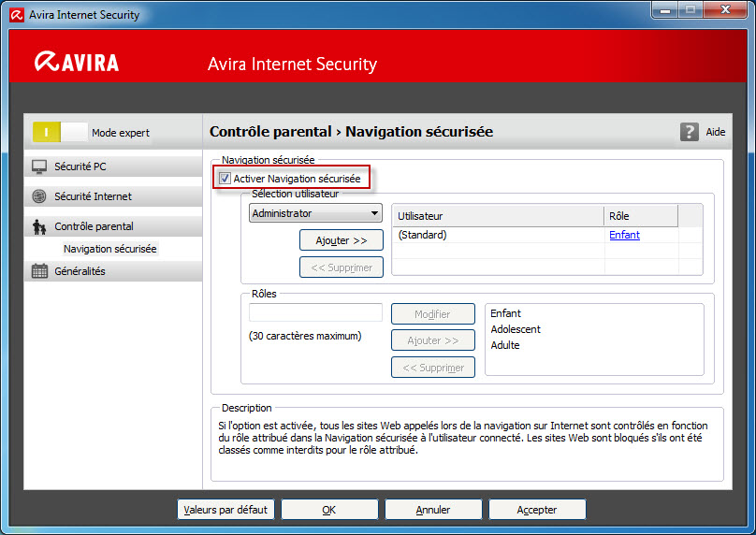Click the Aide question mark icon
The width and height of the screenshot is (756, 535).
coord(689,132)
